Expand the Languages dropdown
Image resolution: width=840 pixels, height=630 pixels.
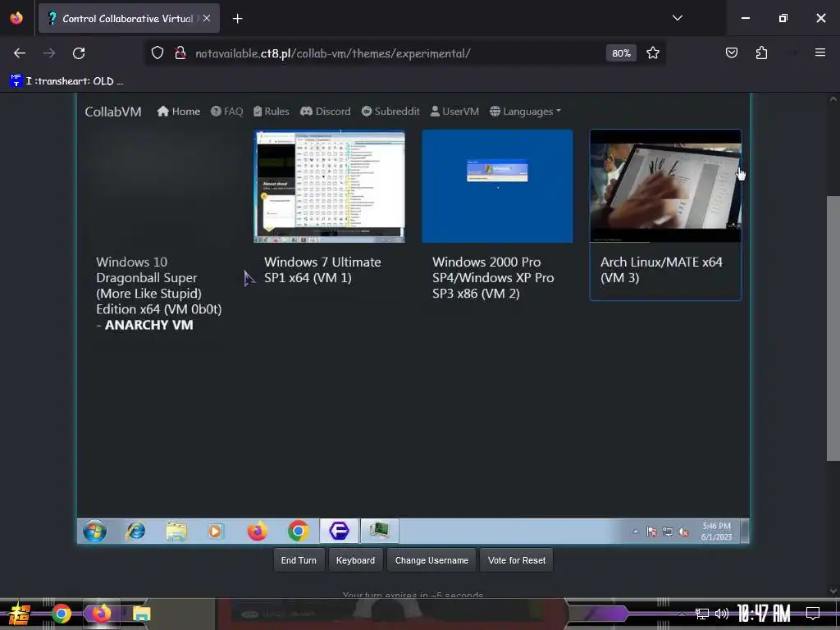tap(526, 112)
